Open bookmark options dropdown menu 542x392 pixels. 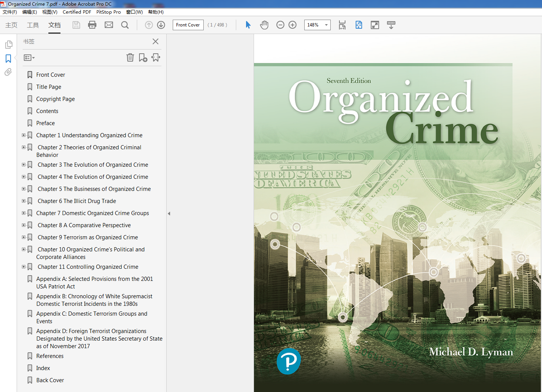tap(29, 58)
